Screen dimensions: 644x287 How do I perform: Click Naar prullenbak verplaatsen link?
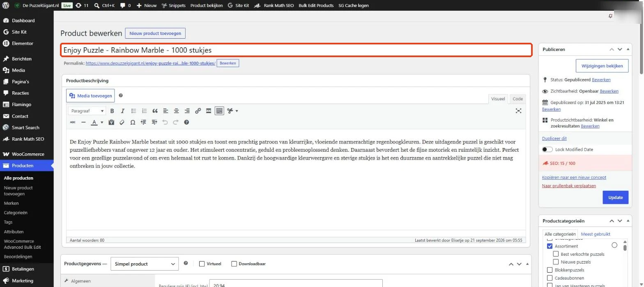pyautogui.click(x=569, y=186)
